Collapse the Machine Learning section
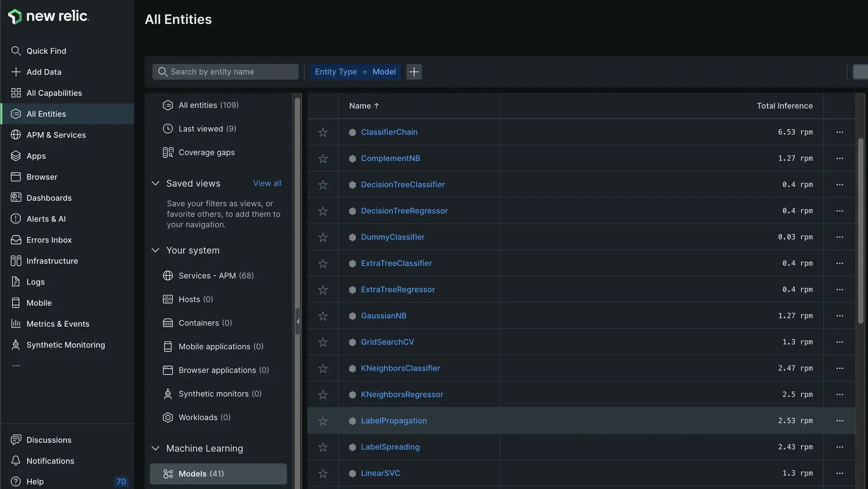Image resolution: width=868 pixels, height=489 pixels. [x=156, y=449]
